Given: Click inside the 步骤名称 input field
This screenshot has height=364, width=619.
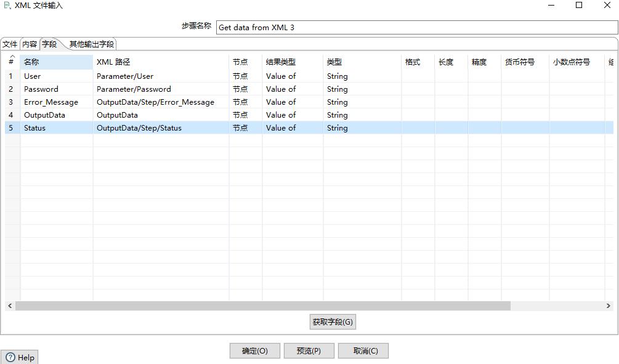Looking at the screenshot, I should pos(370,26).
